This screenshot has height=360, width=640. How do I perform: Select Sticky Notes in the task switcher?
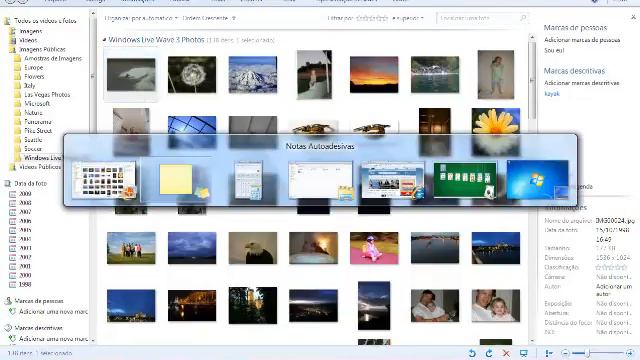point(176,180)
